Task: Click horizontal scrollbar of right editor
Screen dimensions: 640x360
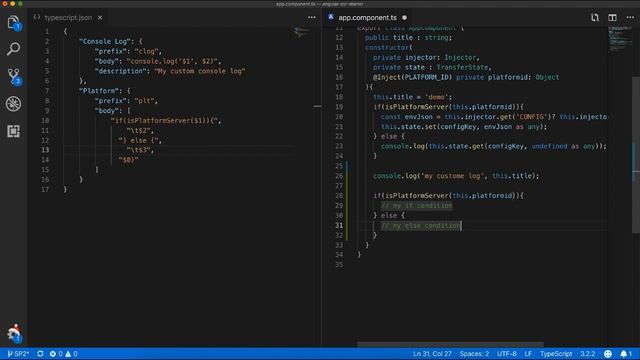Action: (x=450, y=344)
